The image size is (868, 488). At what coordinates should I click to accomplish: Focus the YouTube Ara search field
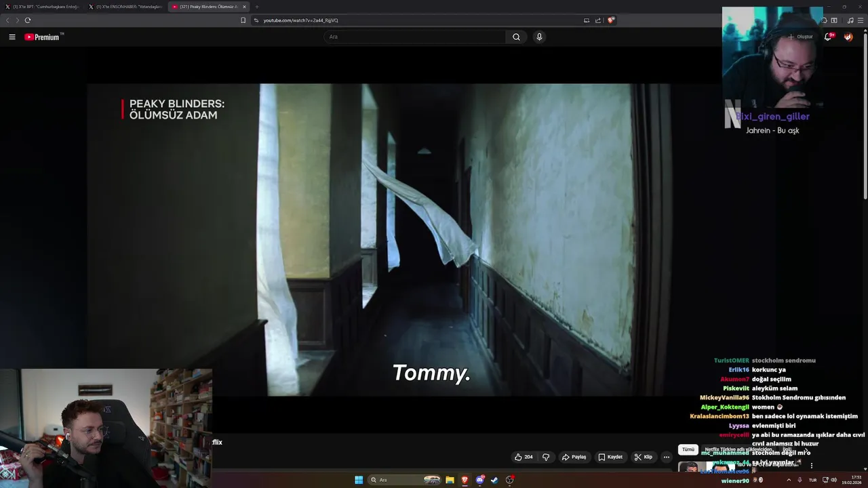point(415,37)
